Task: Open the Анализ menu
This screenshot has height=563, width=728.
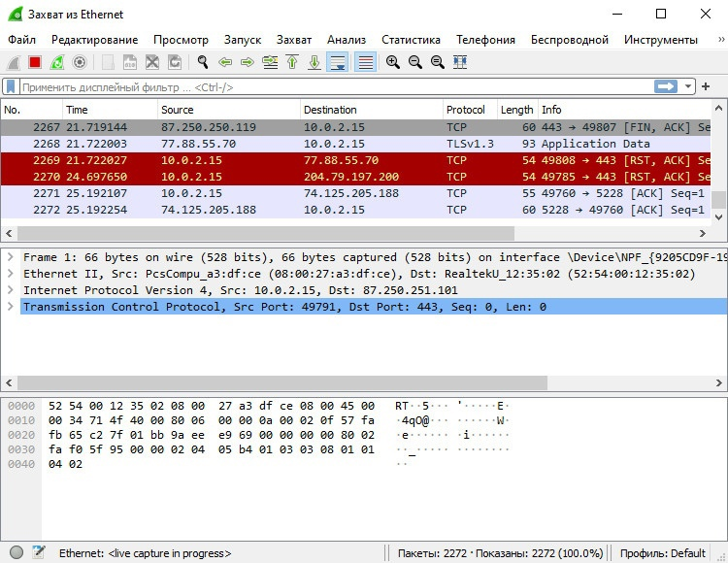Action: [347, 40]
